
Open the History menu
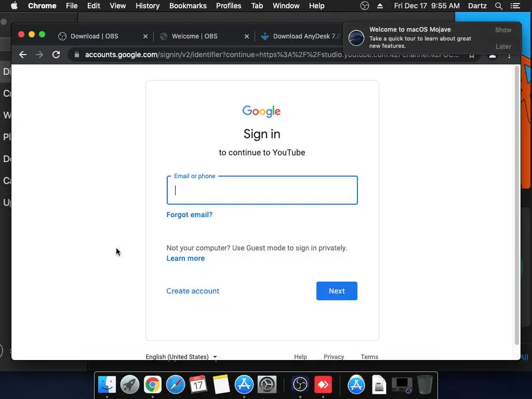pyautogui.click(x=148, y=6)
